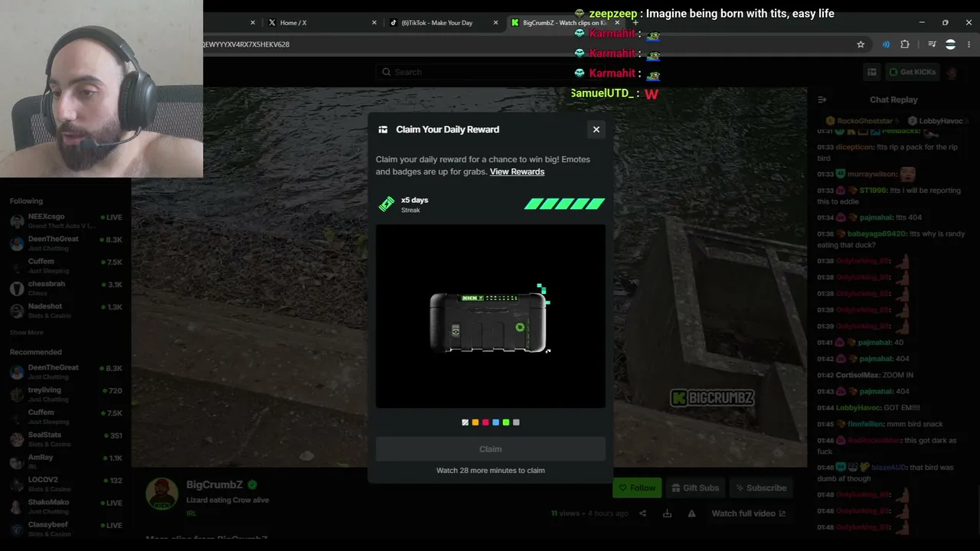Open the Chrome three-dot menu
This screenshot has width=980, height=551.
969,44
